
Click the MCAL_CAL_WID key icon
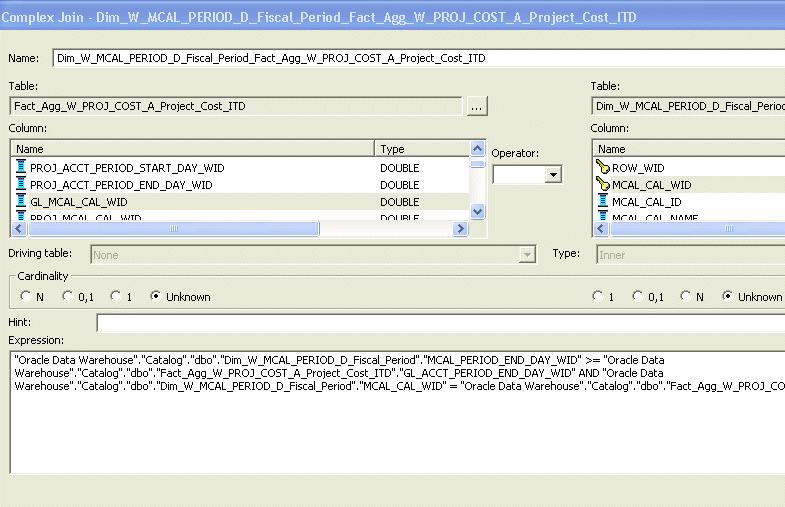(x=603, y=184)
